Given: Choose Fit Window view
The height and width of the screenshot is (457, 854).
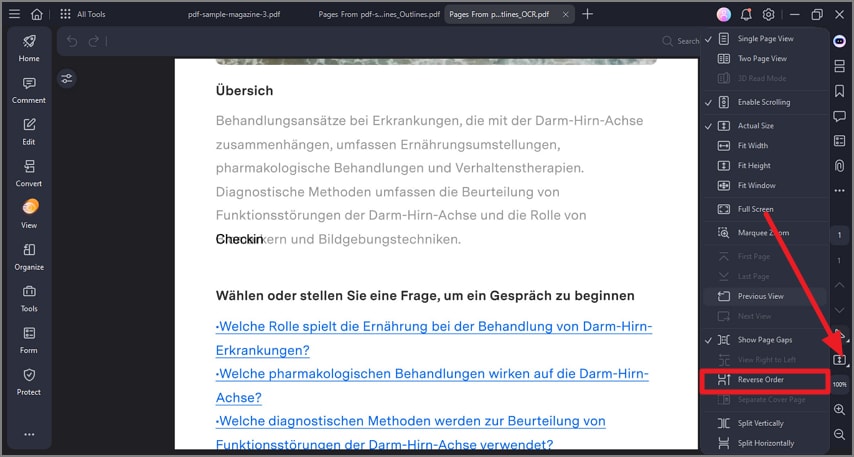Looking at the screenshot, I should click(765, 185).
